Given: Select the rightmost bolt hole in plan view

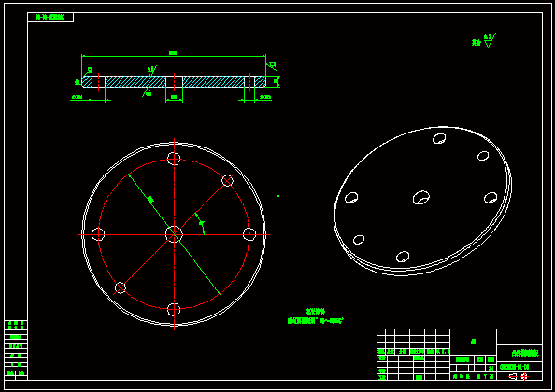Looking at the screenshot, I should [249, 234].
